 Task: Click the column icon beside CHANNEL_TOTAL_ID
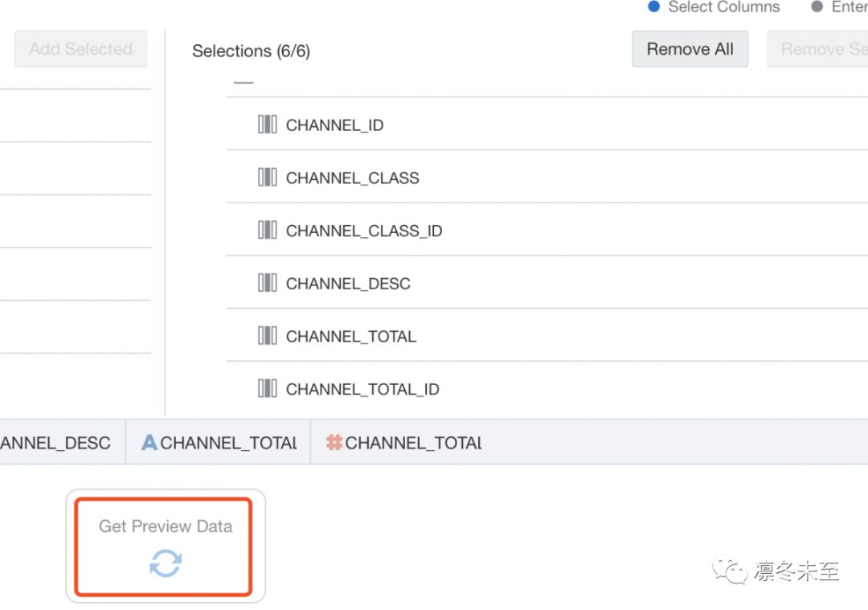pyautogui.click(x=267, y=389)
